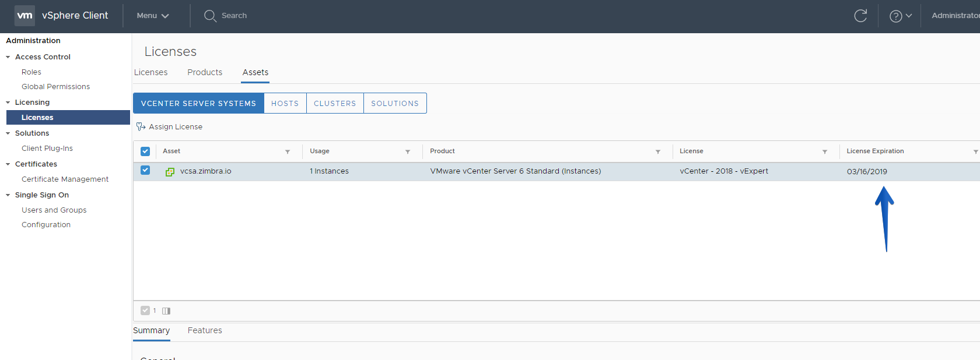Click the vCenter - 2018 - vExpert license cell
Viewport: 980px width, 360px height.
click(x=724, y=171)
